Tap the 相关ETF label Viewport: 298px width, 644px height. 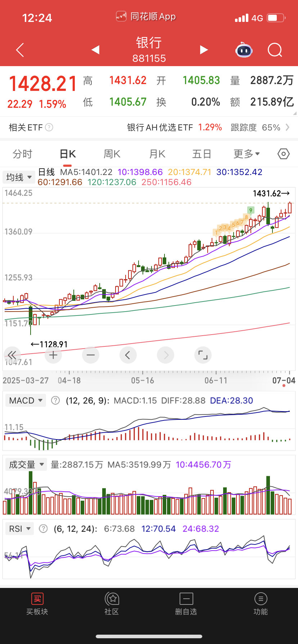point(26,127)
